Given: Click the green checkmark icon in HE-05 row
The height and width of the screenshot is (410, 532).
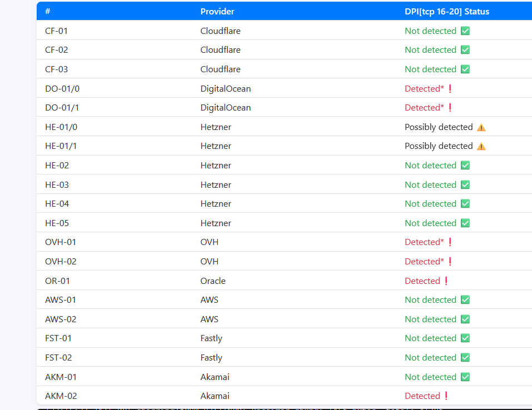Looking at the screenshot, I should [x=465, y=223].
